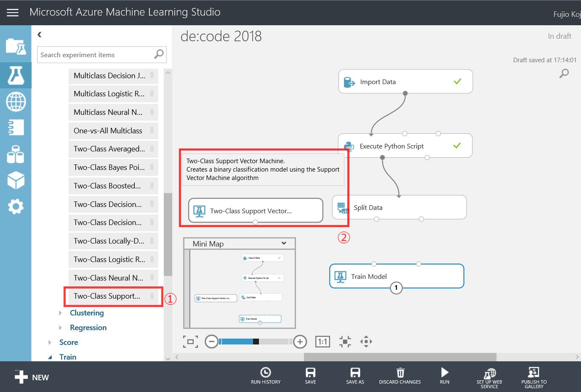The height and width of the screenshot is (392, 581).
Task: Reset zoom to 1:1 actual size
Action: pos(322,342)
